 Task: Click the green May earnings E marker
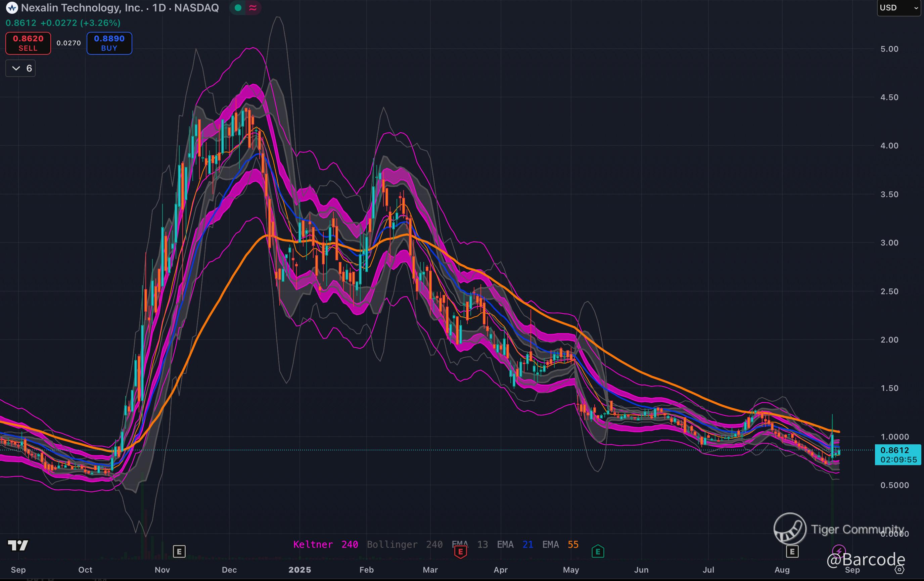[x=598, y=552]
